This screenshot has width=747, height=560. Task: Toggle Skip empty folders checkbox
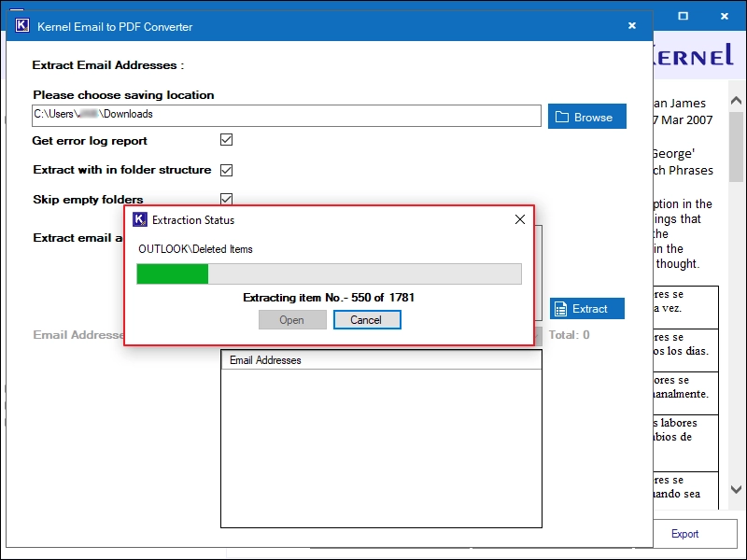click(x=226, y=199)
